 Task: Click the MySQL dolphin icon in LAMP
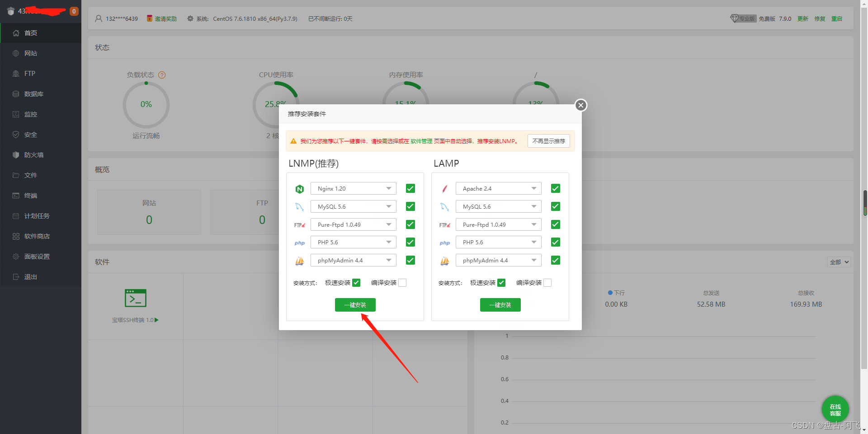[445, 207]
